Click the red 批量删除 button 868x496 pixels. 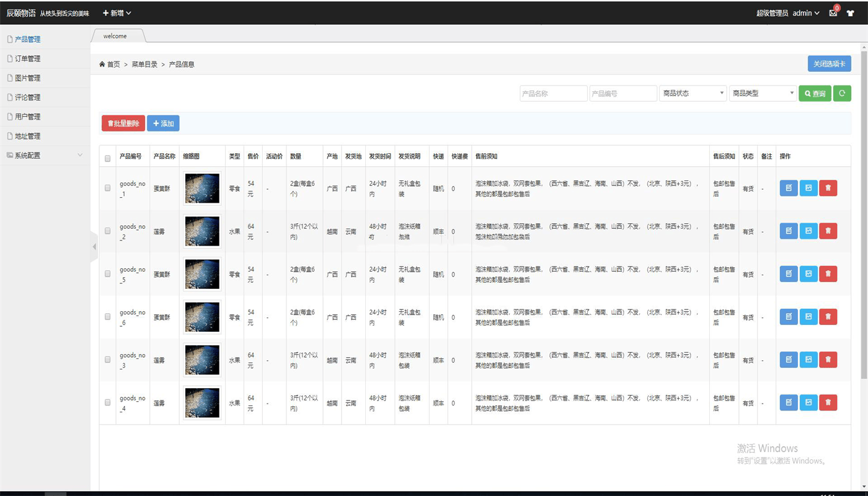coord(123,123)
